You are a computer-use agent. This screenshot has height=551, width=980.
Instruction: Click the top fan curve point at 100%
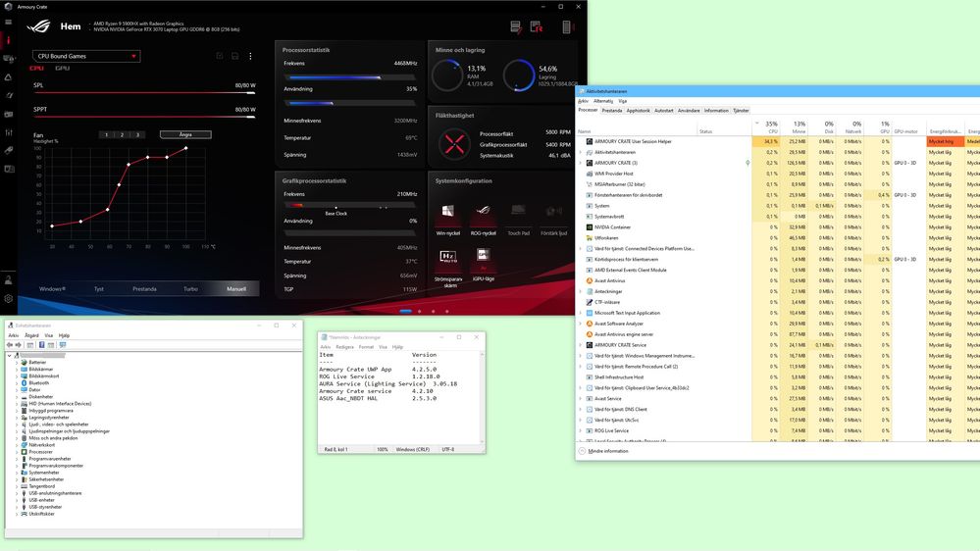pyautogui.click(x=185, y=149)
